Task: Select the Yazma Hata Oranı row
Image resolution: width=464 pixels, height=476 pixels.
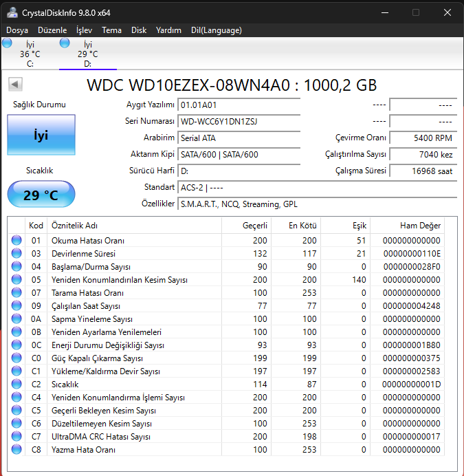Action: click(x=226, y=449)
